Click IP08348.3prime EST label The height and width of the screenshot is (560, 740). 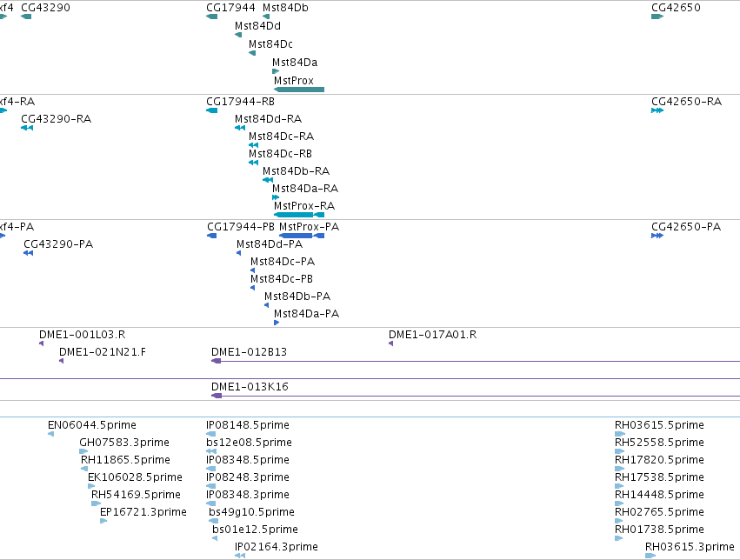click(247, 496)
